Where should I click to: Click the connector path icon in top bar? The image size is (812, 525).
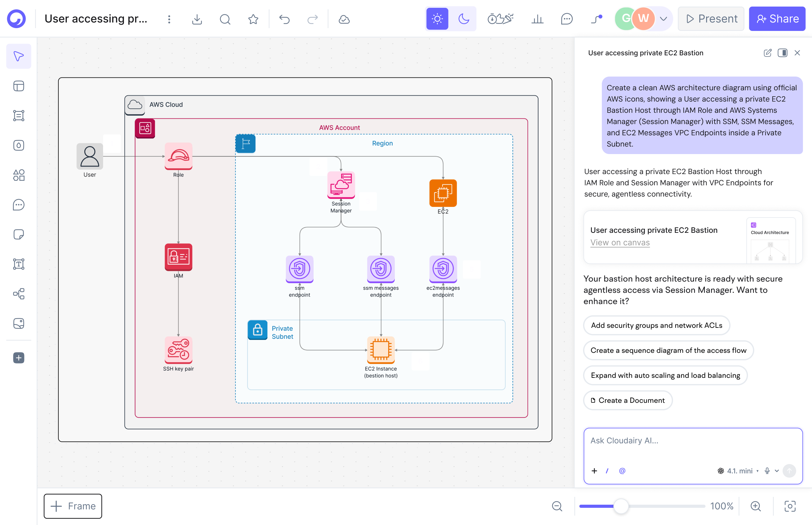[597, 19]
